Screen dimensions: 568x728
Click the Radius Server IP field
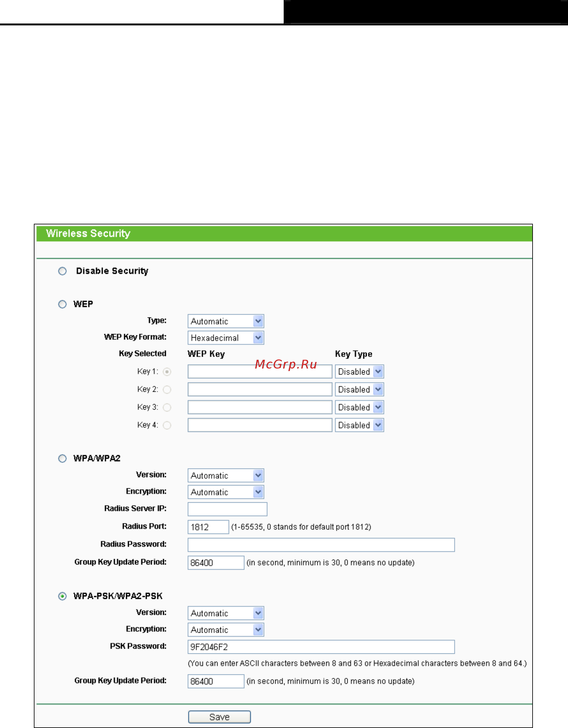(x=227, y=509)
